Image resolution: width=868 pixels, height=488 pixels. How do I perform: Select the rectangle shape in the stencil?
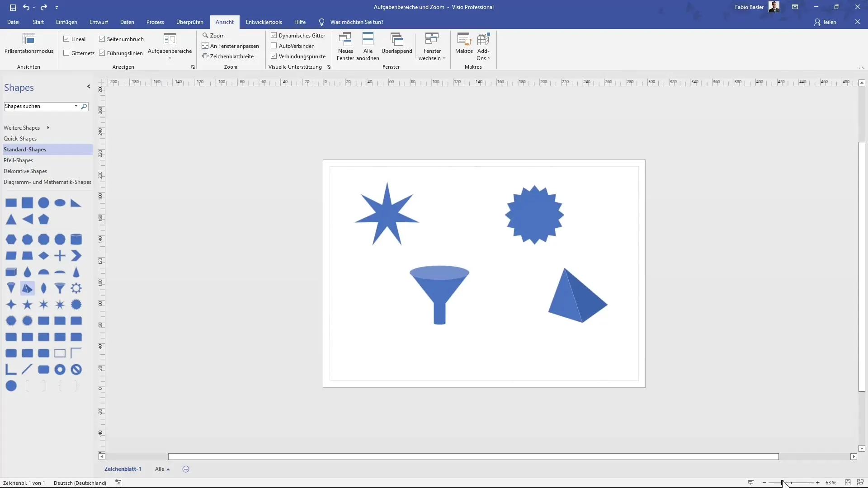[11, 203]
